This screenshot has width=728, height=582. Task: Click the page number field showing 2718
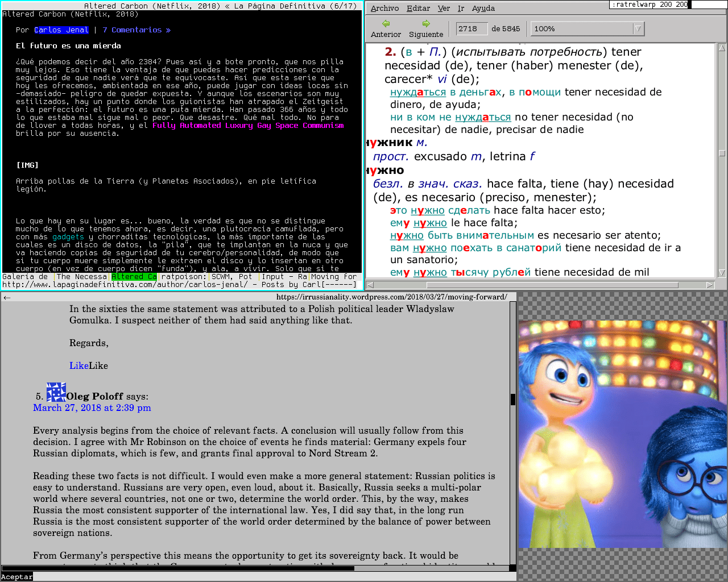[x=471, y=28]
